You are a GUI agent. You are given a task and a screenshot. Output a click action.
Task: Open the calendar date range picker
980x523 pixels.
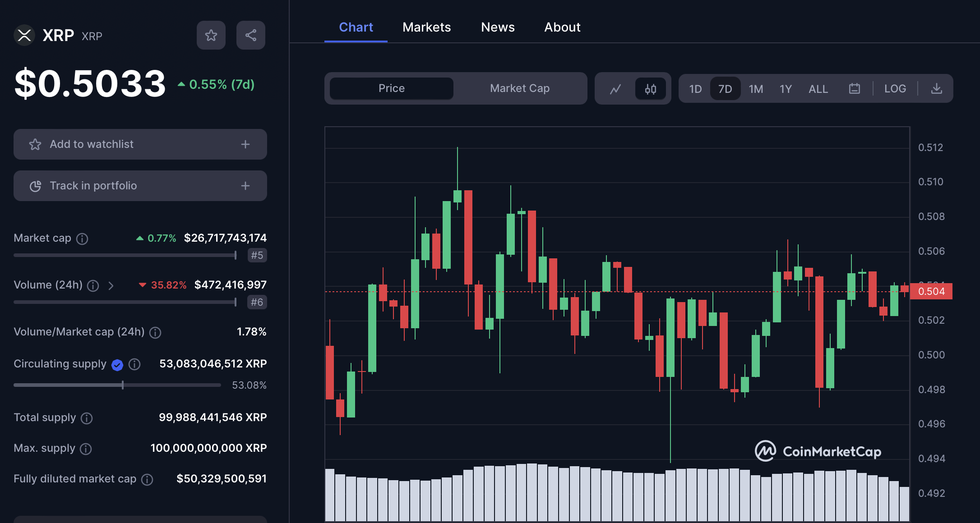point(854,89)
